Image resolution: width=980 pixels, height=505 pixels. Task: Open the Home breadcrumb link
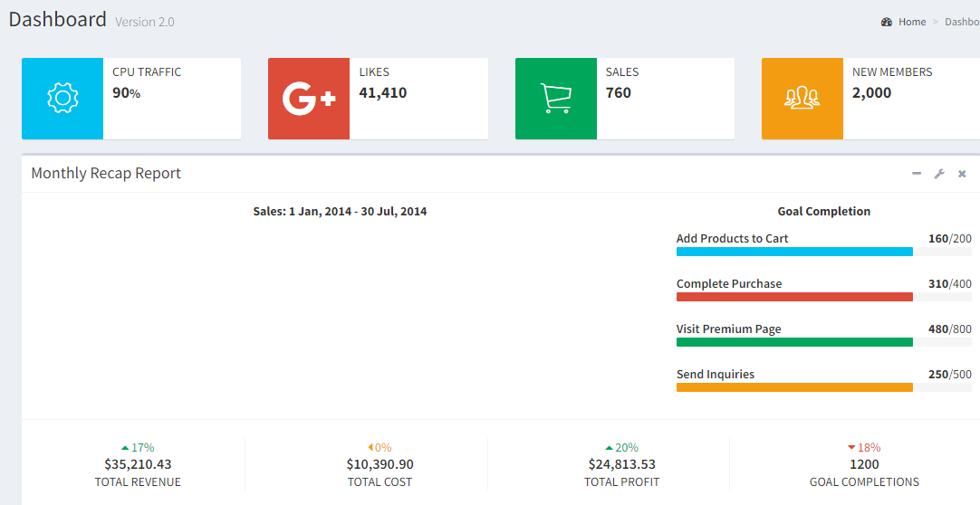click(x=912, y=22)
